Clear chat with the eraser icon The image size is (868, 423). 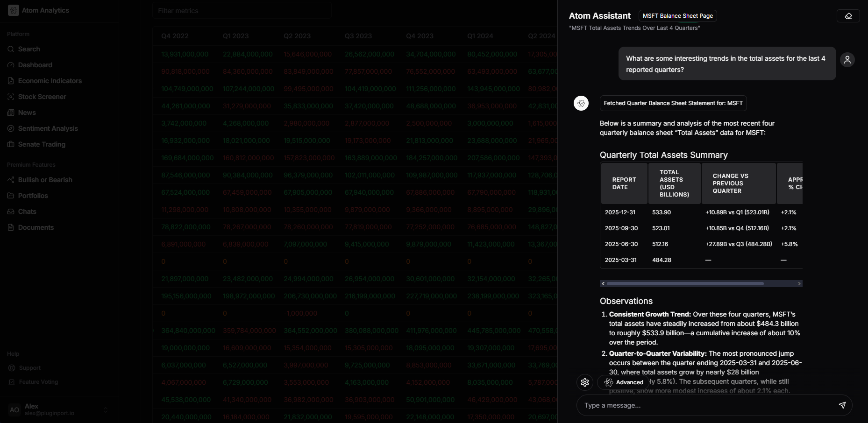click(x=848, y=16)
